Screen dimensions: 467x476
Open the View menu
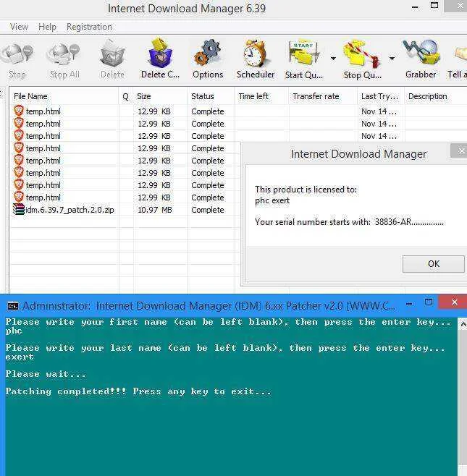19,27
